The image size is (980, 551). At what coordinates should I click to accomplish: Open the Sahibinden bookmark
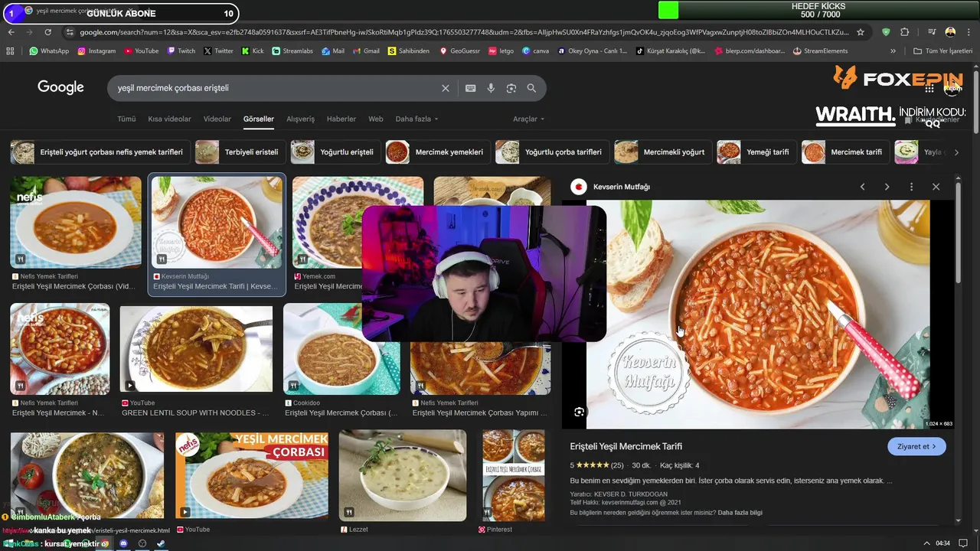coord(409,51)
